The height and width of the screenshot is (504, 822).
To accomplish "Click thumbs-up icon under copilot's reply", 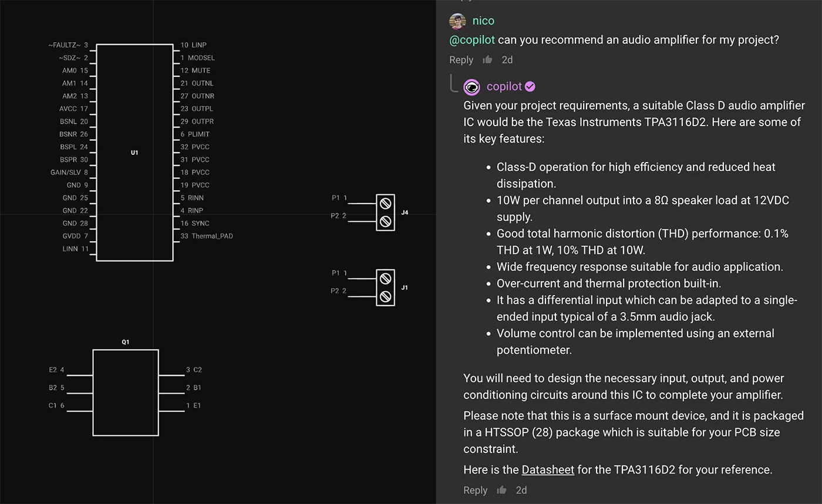I will [501, 491].
